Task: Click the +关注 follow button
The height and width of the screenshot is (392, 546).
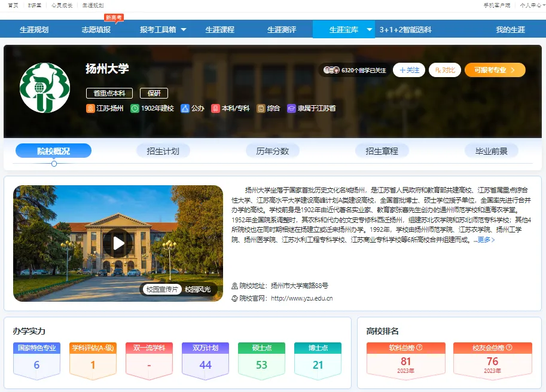Action: [409, 70]
